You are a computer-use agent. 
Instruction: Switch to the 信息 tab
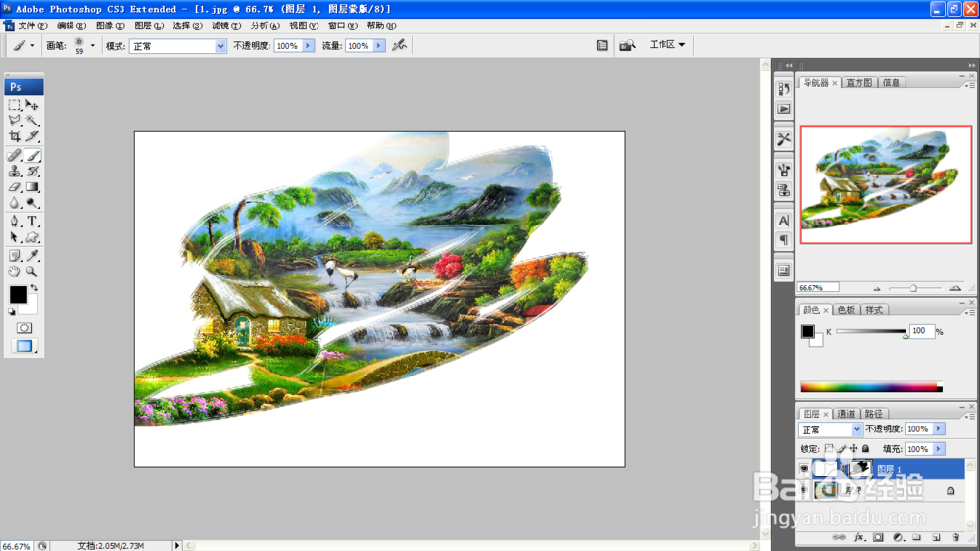click(891, 83)
